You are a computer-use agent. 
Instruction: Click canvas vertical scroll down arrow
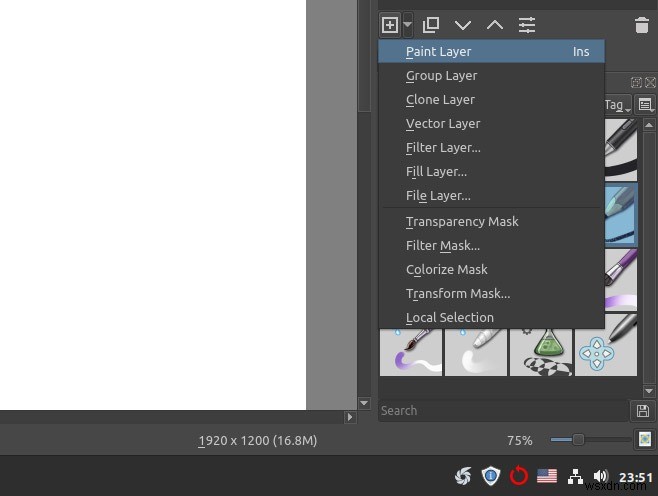(364, 403)
